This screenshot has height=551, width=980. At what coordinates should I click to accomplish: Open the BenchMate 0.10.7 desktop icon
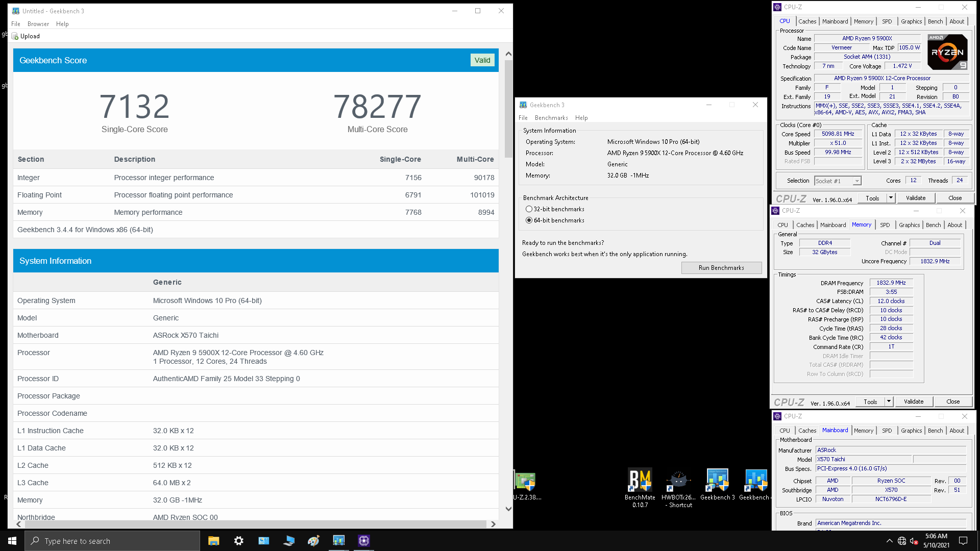pyautogui.click(x=640, y=488)
